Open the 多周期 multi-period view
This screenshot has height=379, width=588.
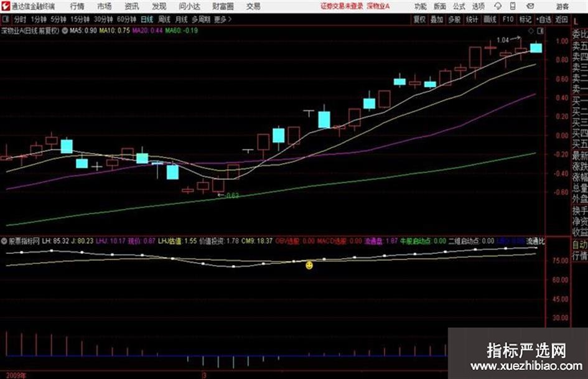click(200, 19)
